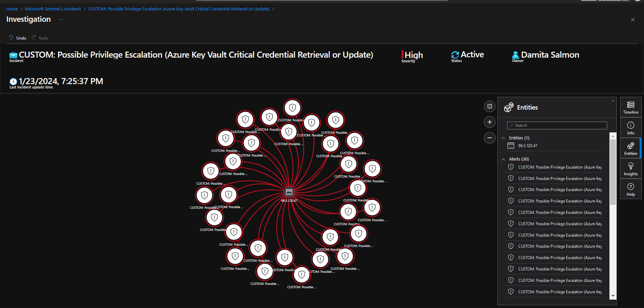
Task: Click the IP entity icon beside 96.5.120.47 in list
Action: pyautogui.click(x=511, y=145)
